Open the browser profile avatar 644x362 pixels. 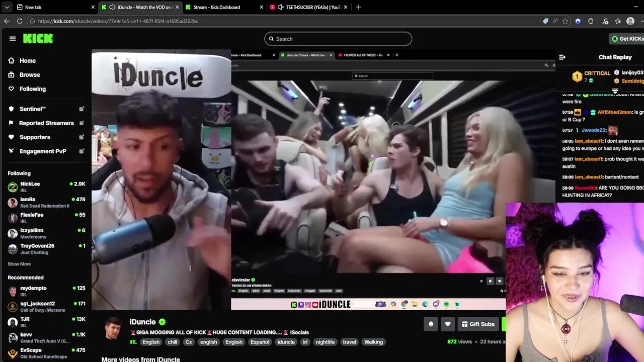click(x=630, y=21)
